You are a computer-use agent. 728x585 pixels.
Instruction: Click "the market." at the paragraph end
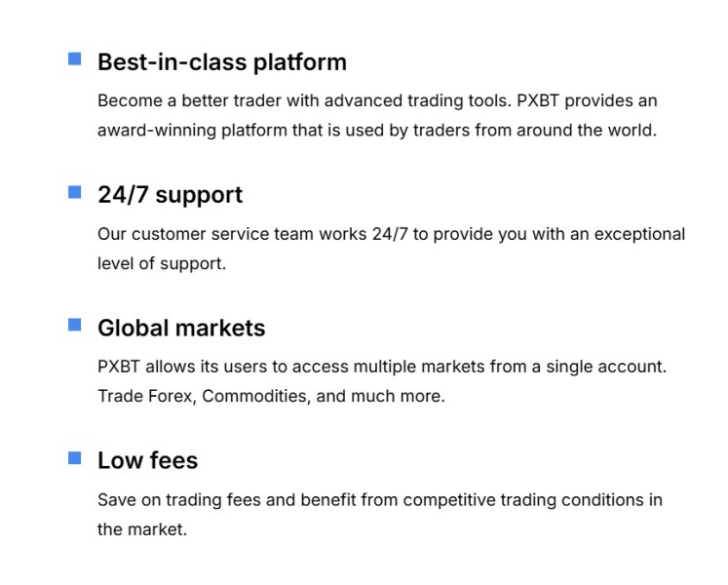point(141,528)
